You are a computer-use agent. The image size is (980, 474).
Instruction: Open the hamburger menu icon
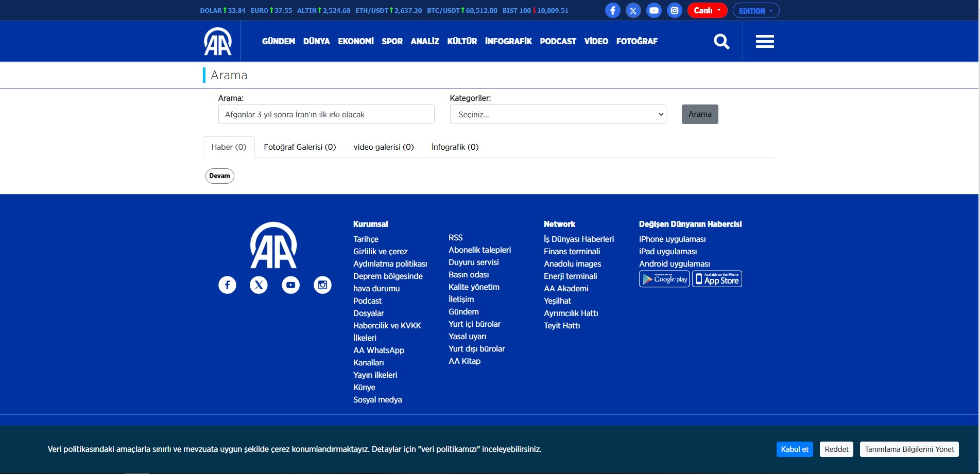[x=765, y=41]
